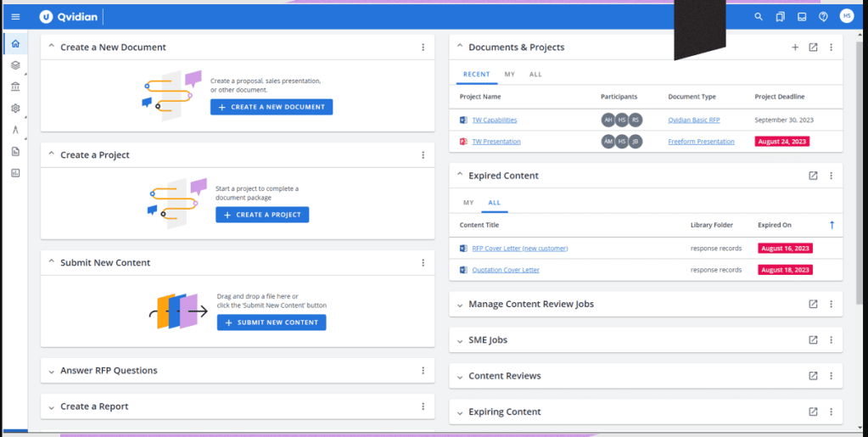Open the settings gear in left sidebar

coord(15,109)
